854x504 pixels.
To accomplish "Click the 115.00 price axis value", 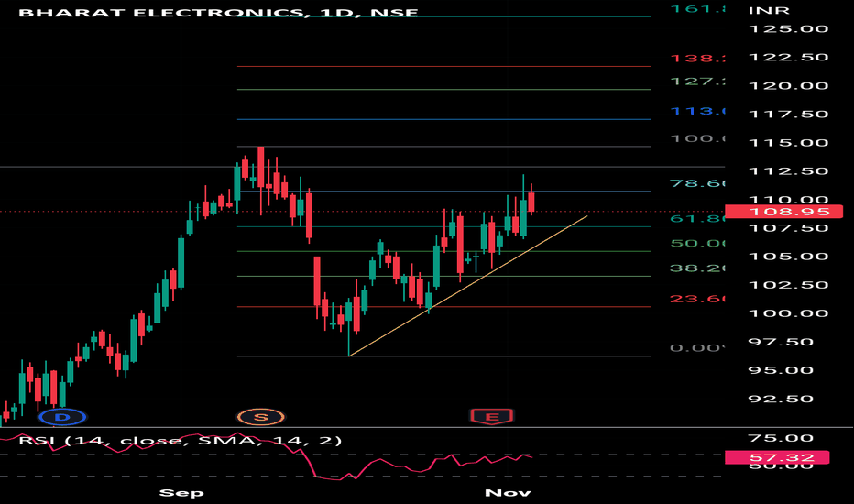I will (x=788, y=143).
